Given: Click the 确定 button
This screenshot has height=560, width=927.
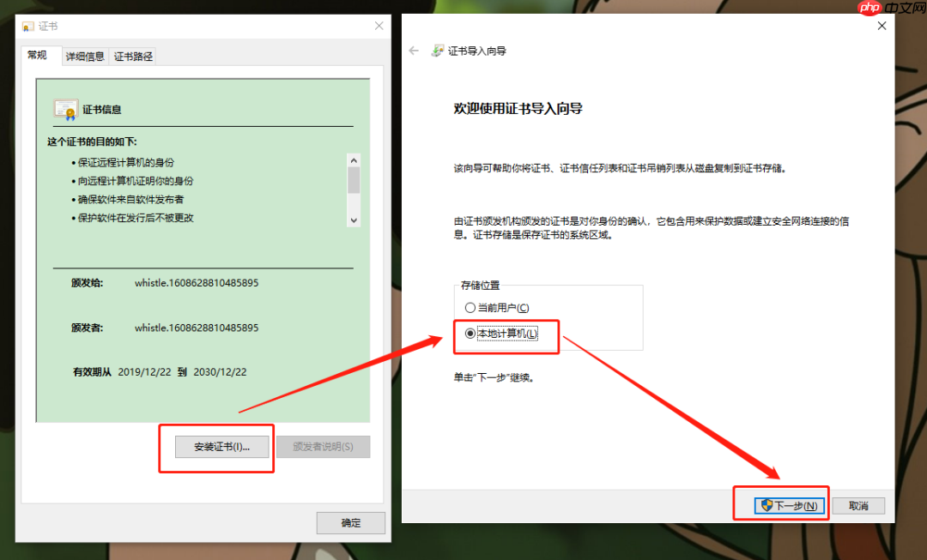Looking at the screenshot, I should [350, 522].
